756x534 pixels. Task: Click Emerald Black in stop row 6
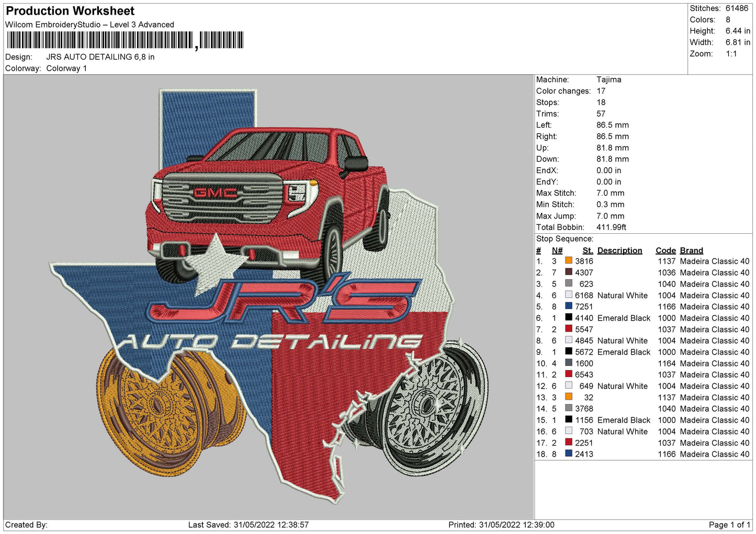point(624,318)
